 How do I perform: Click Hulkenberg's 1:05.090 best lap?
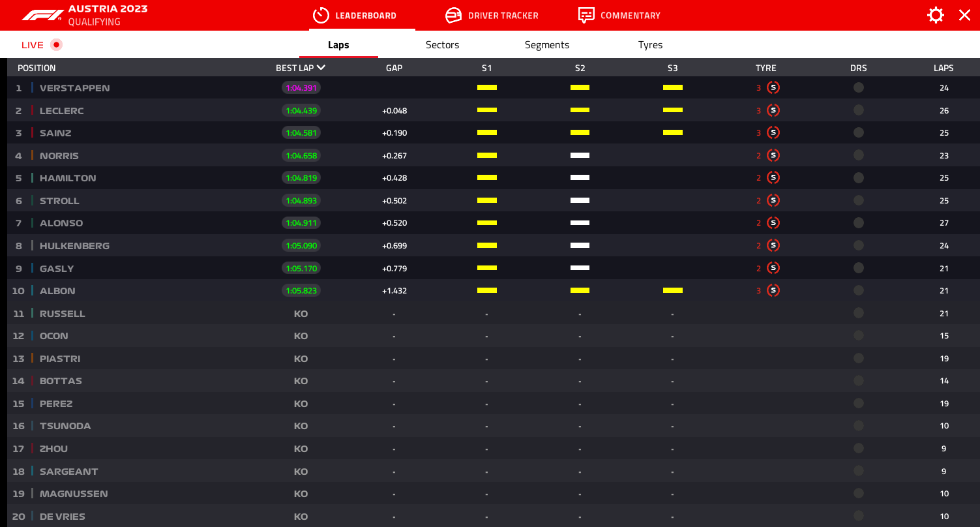301,245
